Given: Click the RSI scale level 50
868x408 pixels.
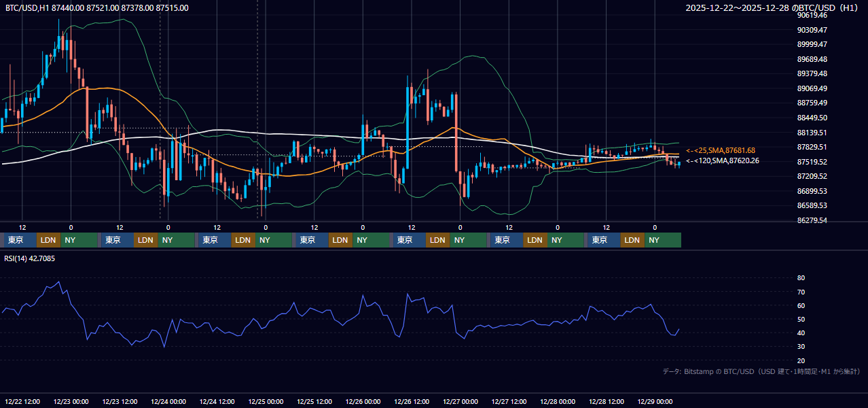Looking at the screenshot, I should (801, 319).
